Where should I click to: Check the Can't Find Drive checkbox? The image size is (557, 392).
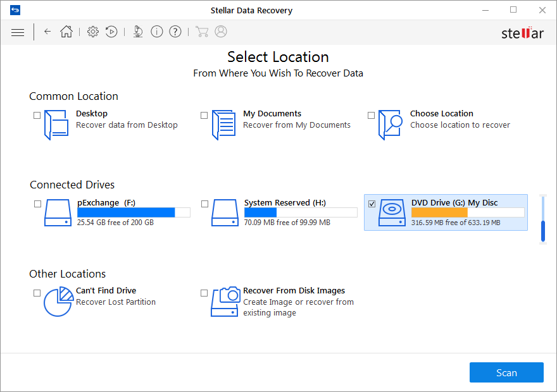tap(37, 293)
